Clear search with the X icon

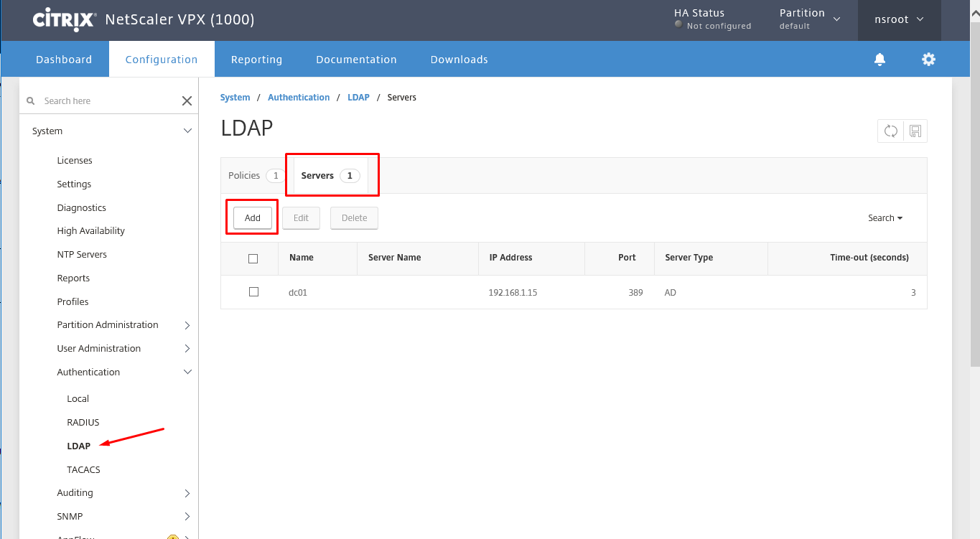(187, 101)
